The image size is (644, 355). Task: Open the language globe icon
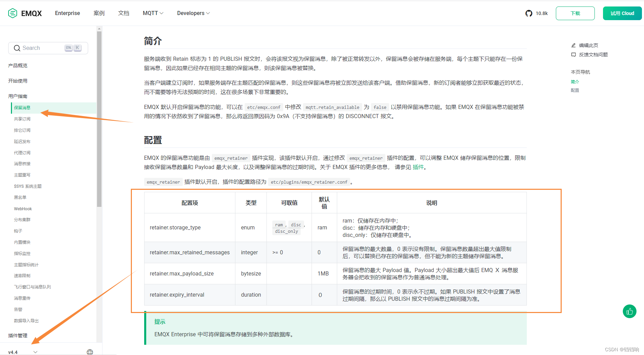pos(90,352)
